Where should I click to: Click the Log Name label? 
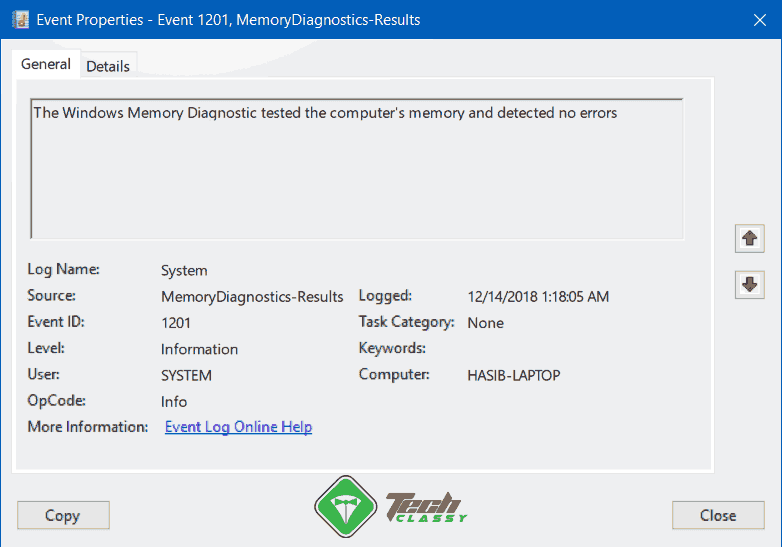coord(63,269)
